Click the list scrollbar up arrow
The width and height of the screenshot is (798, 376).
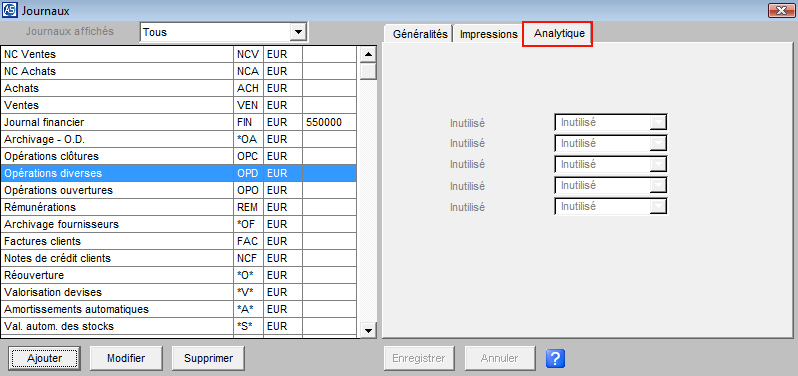point(368,54)
